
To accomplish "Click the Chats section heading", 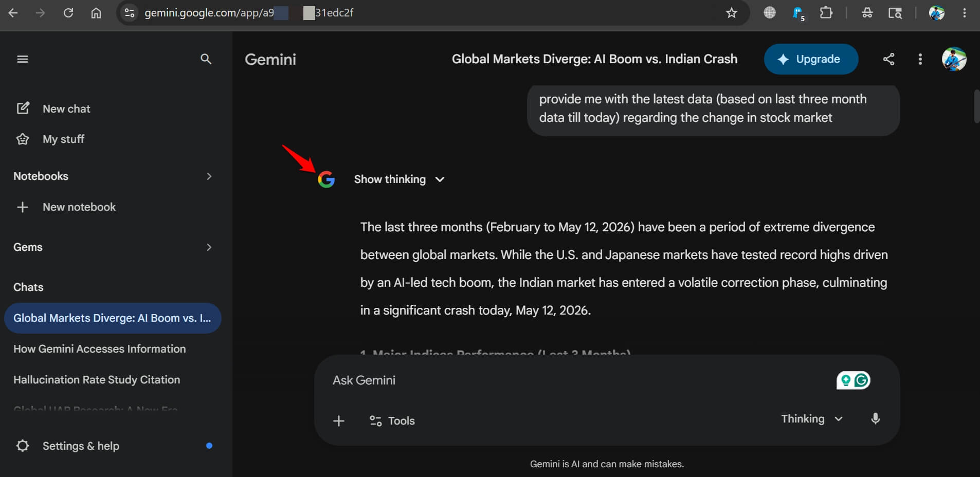I will point(28,287).
